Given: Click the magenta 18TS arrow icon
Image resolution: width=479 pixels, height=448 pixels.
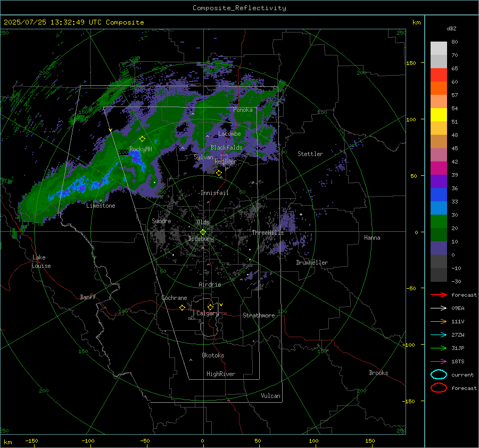Looking at the screenshot, I should point(439,362).
